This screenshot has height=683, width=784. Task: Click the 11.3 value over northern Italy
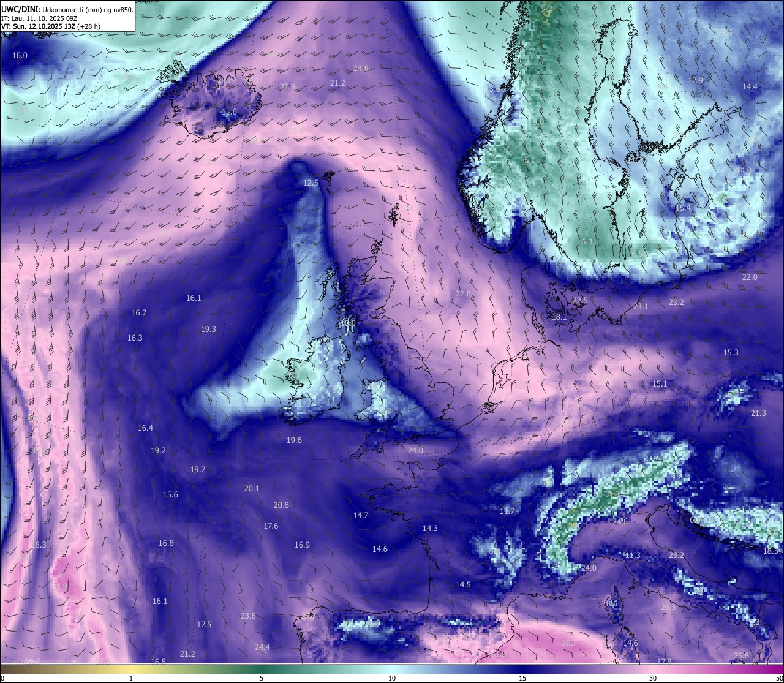(x=633, y=556)
